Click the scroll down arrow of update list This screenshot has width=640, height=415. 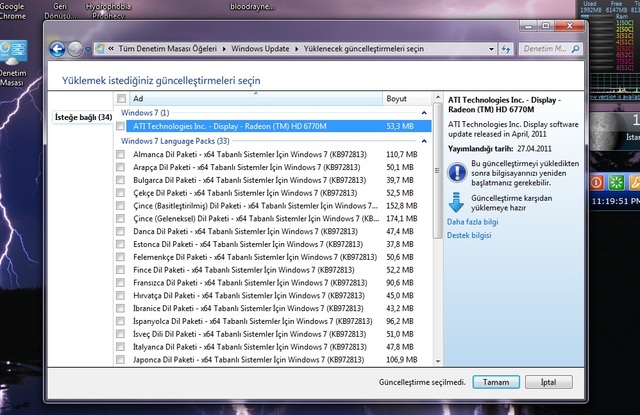[x=438, y=361]
